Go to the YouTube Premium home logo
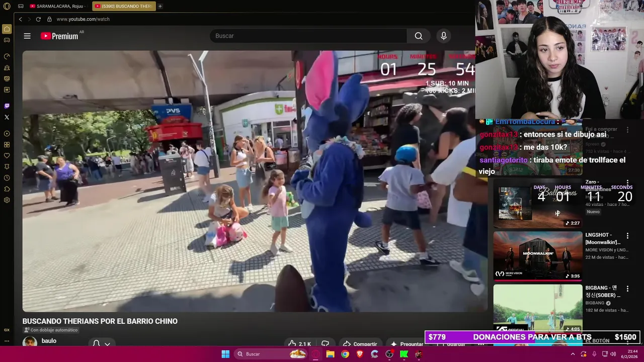This screenshot has height=362, width=644. click(x=59, y=36)
